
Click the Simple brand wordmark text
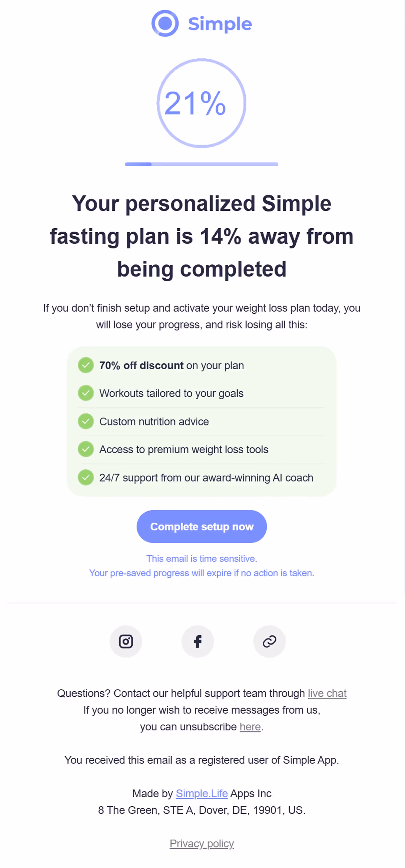[x=220, y=24]
